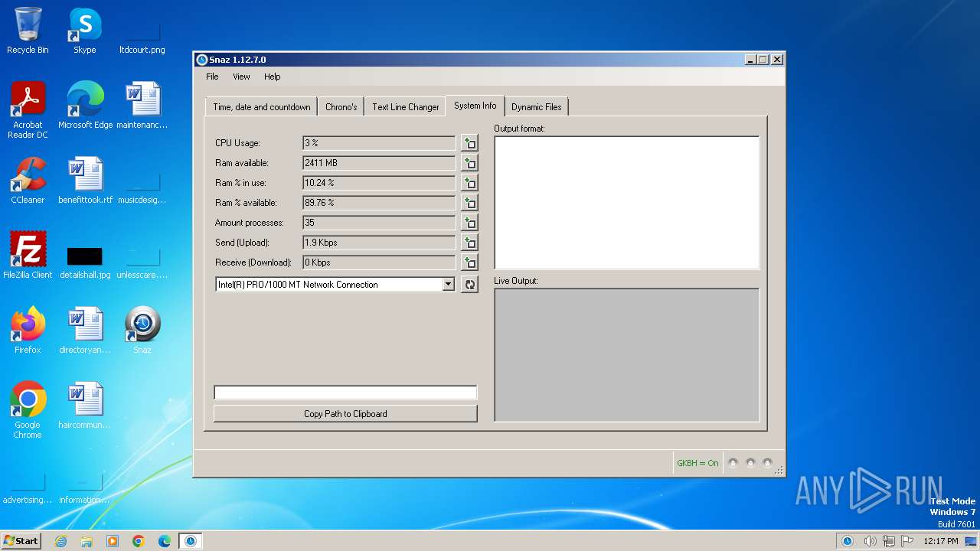The image size is (980, 551).
Task: Open Microsoft Edge desktop shortcut
Action: click(x=85, y=106)
